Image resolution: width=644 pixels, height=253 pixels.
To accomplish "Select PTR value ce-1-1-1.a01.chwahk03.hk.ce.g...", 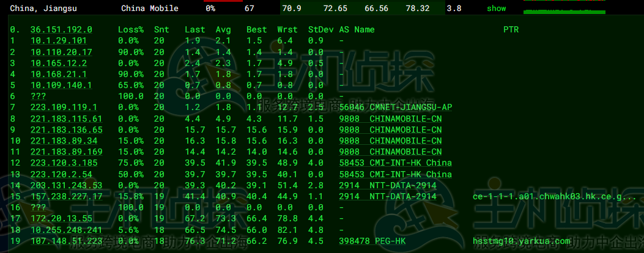I will point(555,196).
